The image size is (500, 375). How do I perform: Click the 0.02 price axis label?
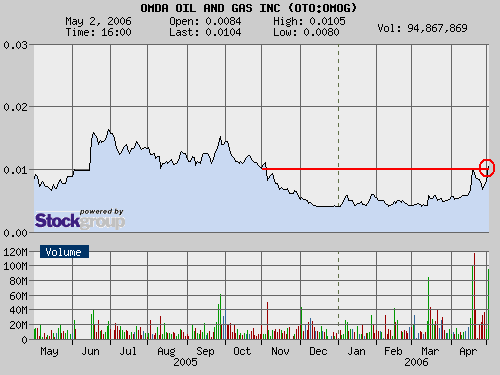(16, 107)
